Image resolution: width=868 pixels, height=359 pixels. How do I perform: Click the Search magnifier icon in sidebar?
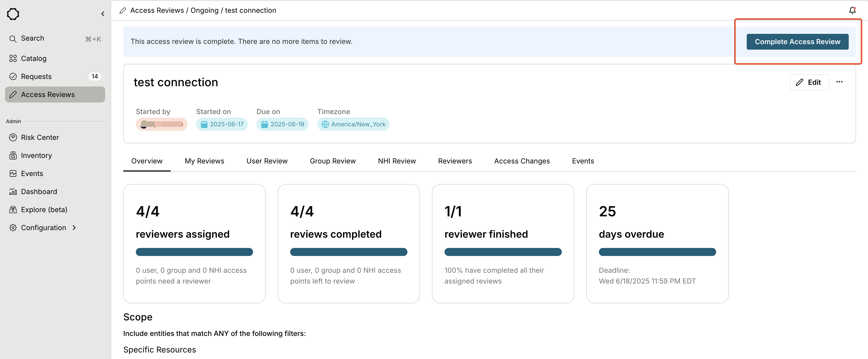[13, 39]
